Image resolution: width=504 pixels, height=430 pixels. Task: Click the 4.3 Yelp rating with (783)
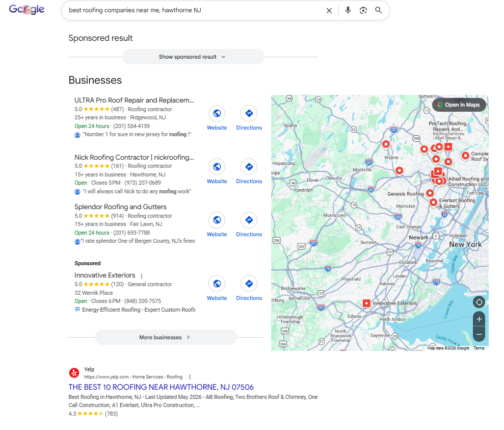pos(93,414)
